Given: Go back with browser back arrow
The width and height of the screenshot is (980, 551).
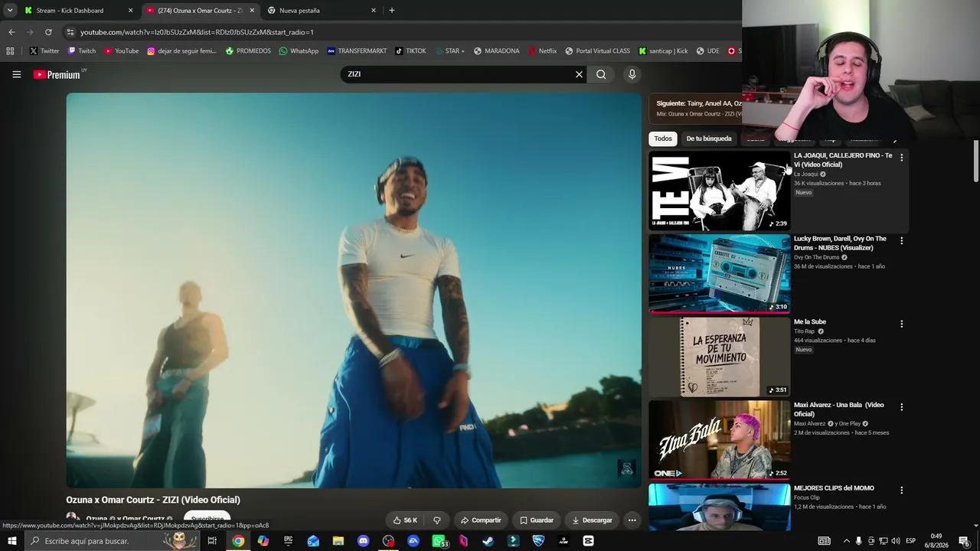Looking at the screenshot, I should 11,32.
